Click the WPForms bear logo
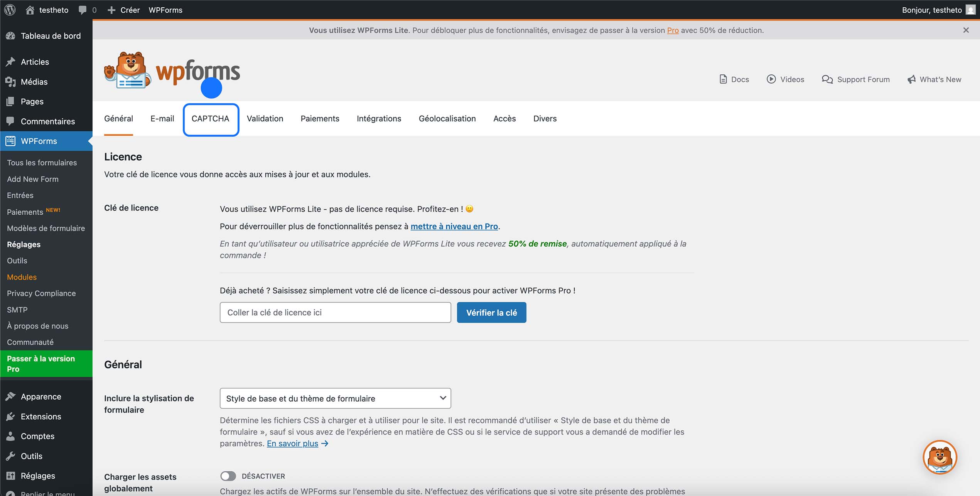This screenshot has width=980, height=496. click(128, 70)
